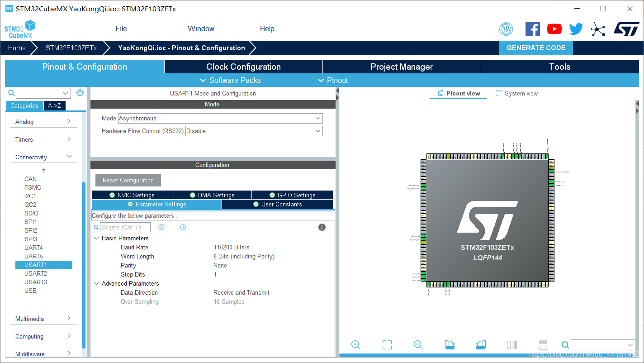Open the Pinout dropdown menu
The width and height of the screenshot is (644, 363).
point(333,80)
